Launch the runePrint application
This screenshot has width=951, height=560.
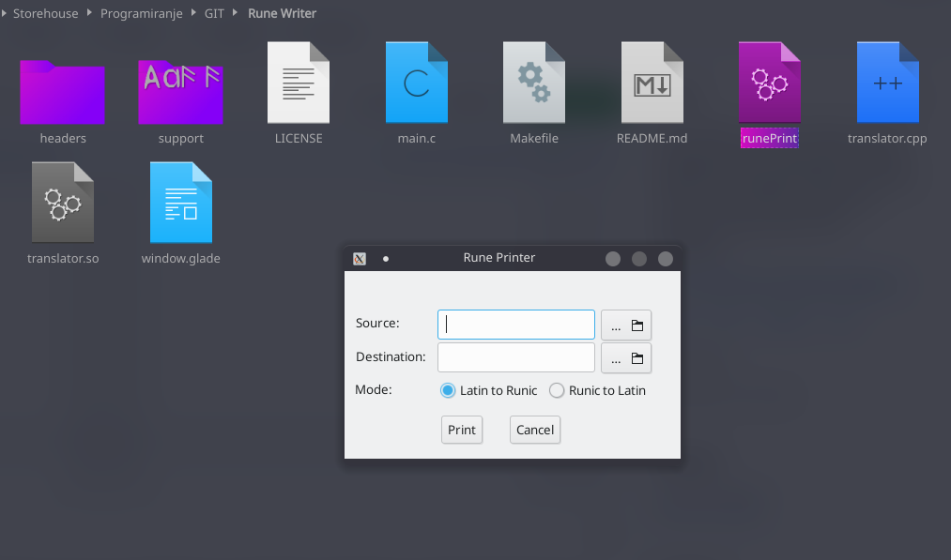pyautogui.click(x=770, y=83)
